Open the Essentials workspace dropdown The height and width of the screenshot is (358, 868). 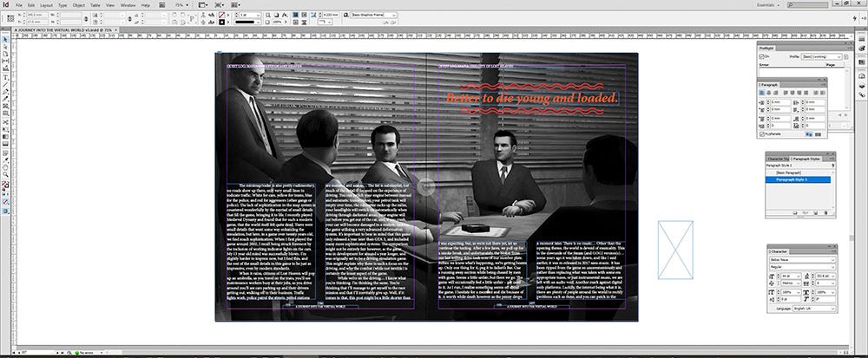coord(769,5)
